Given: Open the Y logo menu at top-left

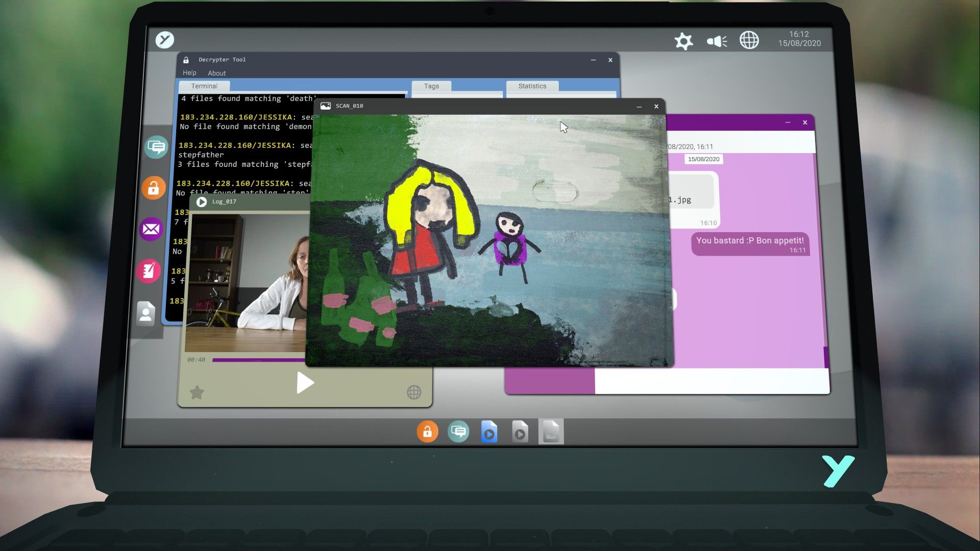Looking at the screenshot, I should click(165, 40).
